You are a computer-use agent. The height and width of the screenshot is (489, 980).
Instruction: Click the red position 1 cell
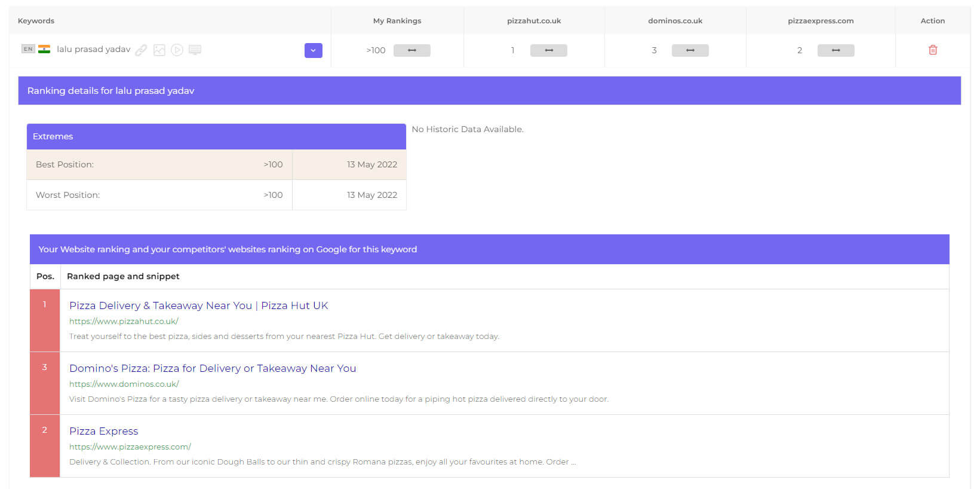click(x=45, y=320)
